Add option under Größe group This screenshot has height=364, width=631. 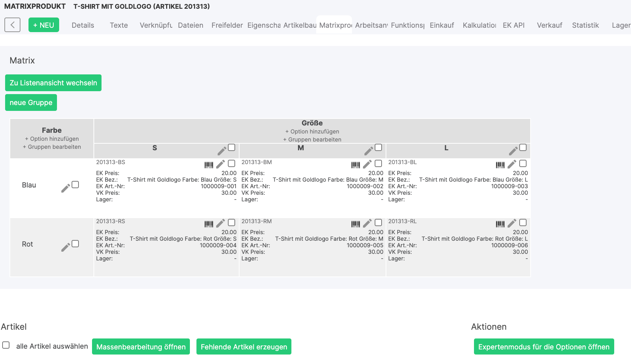tap(312, 132)
